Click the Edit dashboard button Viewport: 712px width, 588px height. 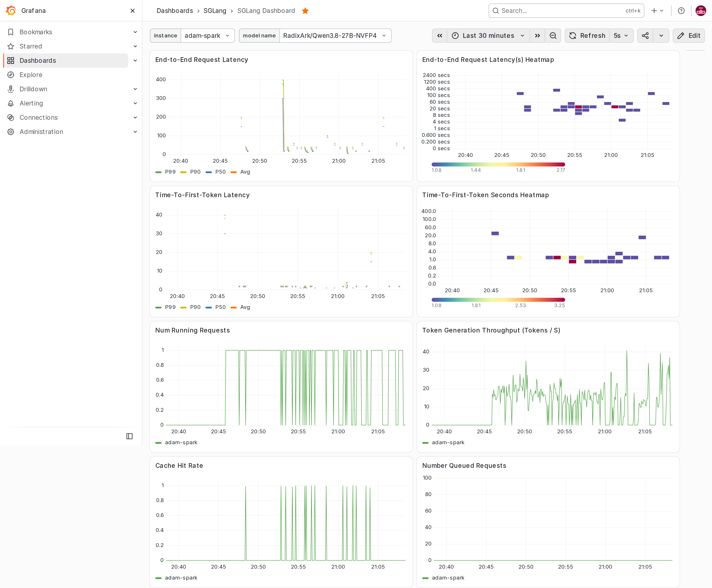689,36
